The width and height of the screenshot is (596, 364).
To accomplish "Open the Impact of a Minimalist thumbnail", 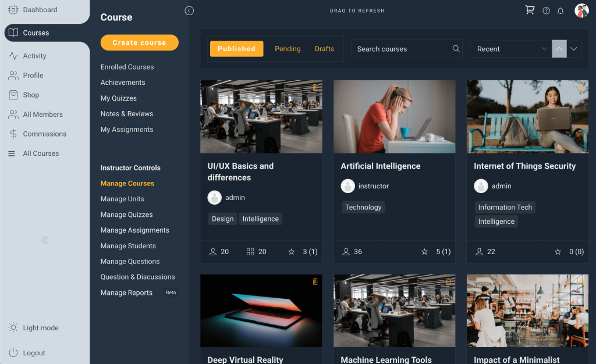I will [527, 311].
